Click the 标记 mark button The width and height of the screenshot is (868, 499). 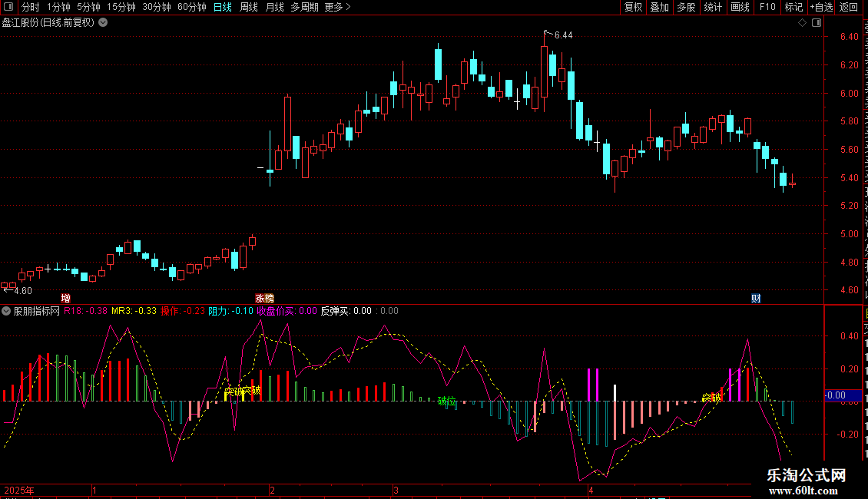click(793, 7)
